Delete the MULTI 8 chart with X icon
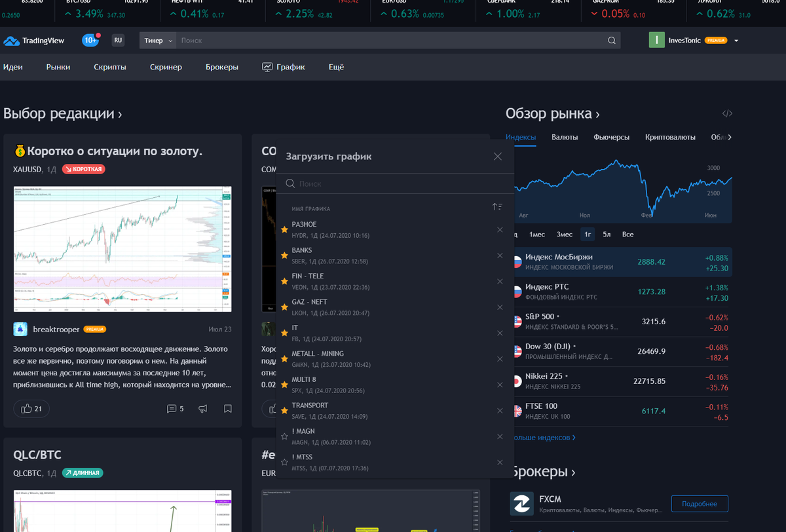Screen dimensions: 786x532 coord(500,385)
